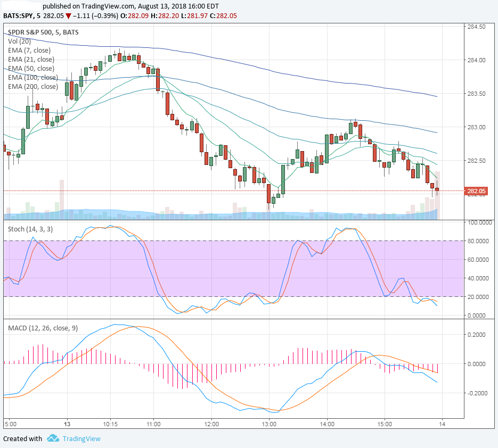The height and width of the screenshot is (448, 498).
Task: Open the TradingView link in the footer
Action: pos(81,439)
